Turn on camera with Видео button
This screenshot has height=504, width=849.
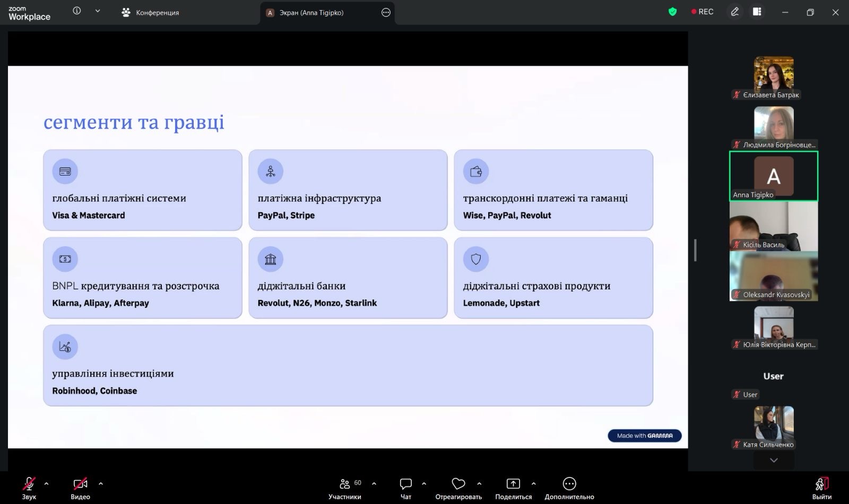pos(81,488)
